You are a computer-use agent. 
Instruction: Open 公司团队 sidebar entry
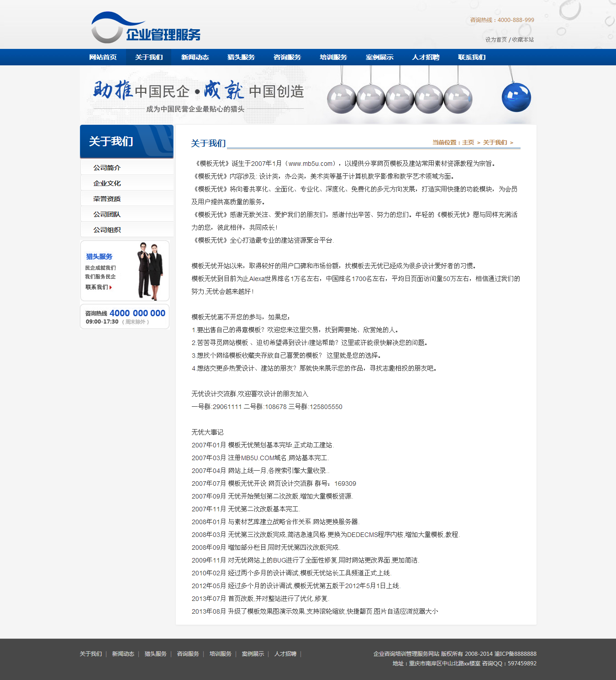[x=107, y=214]
